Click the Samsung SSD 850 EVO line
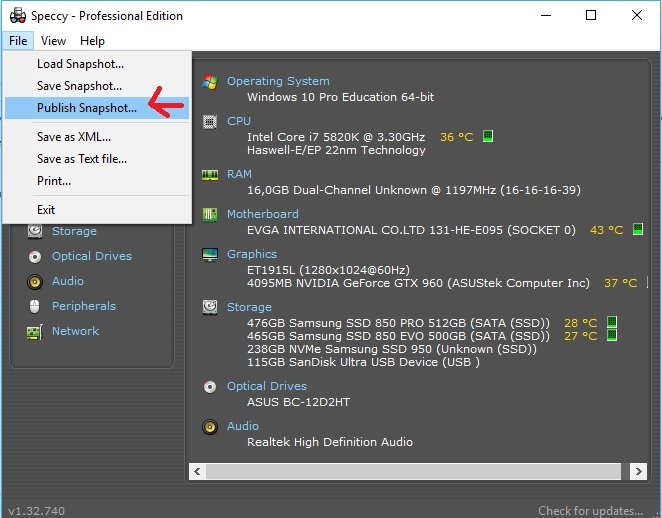 [x=398, y=336]
